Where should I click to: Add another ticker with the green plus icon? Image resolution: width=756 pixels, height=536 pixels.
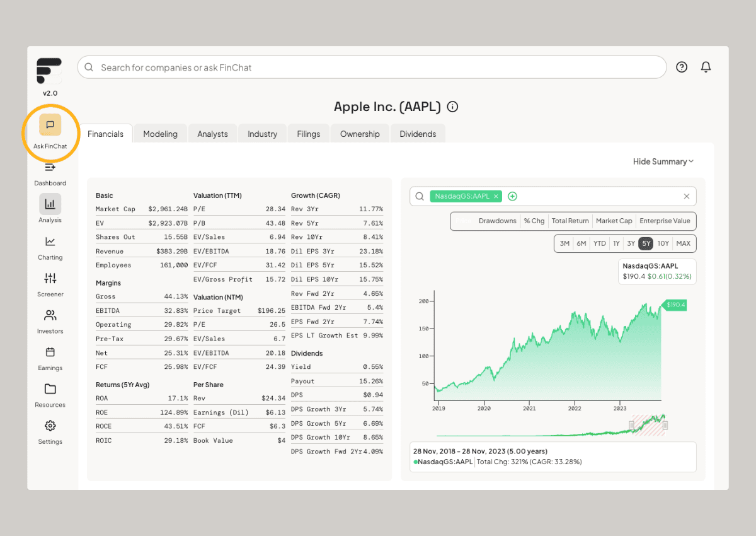click(x=512, y=196)
